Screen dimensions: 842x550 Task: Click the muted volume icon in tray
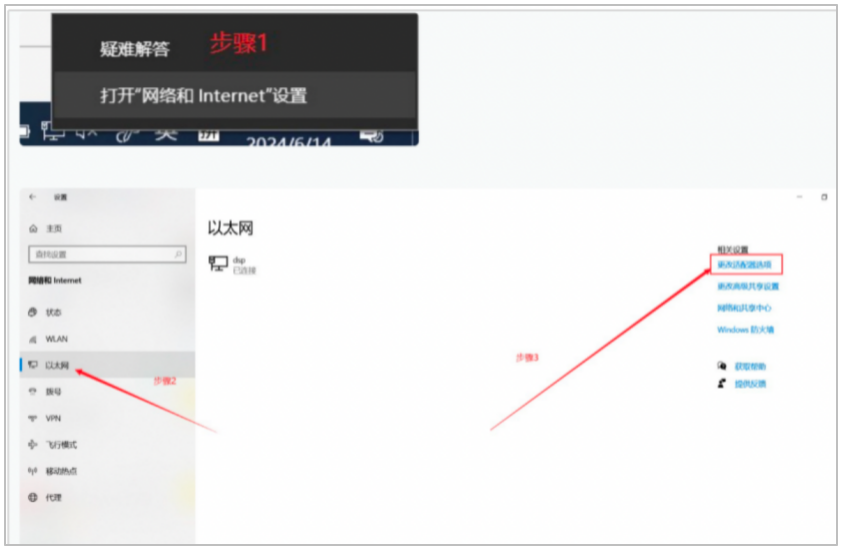click(86, 132)
